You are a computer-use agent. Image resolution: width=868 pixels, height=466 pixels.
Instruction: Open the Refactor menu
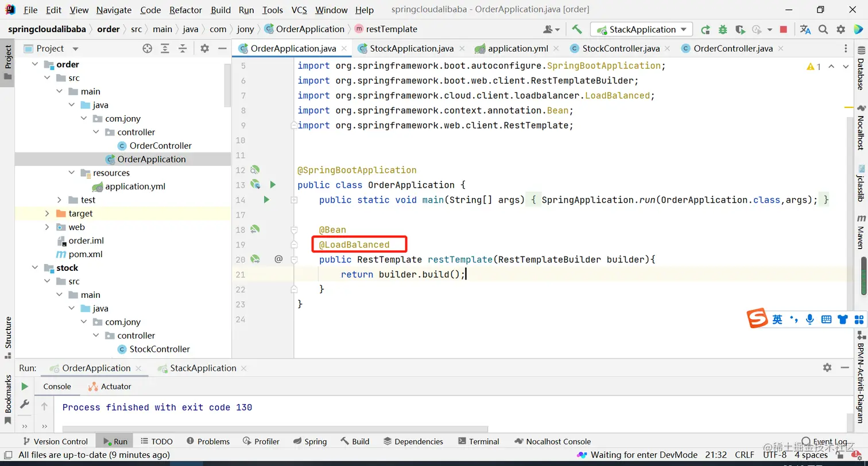pos(185,10)
